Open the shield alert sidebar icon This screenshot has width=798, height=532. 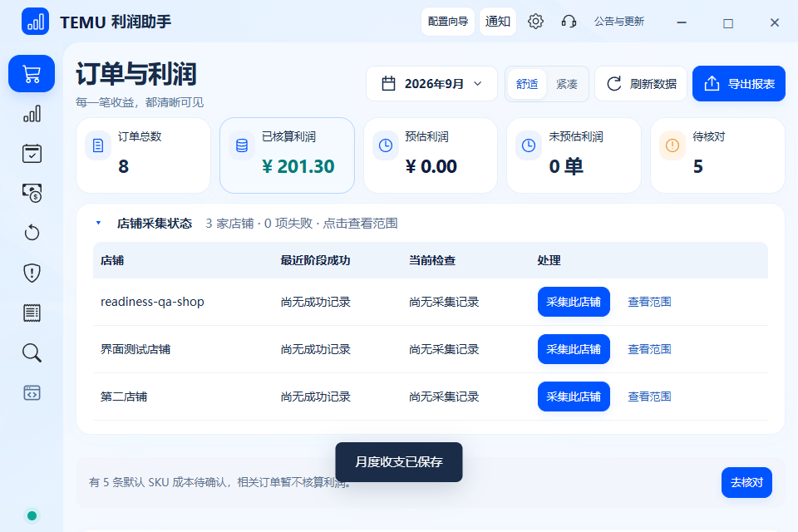[x=32, y=273]
